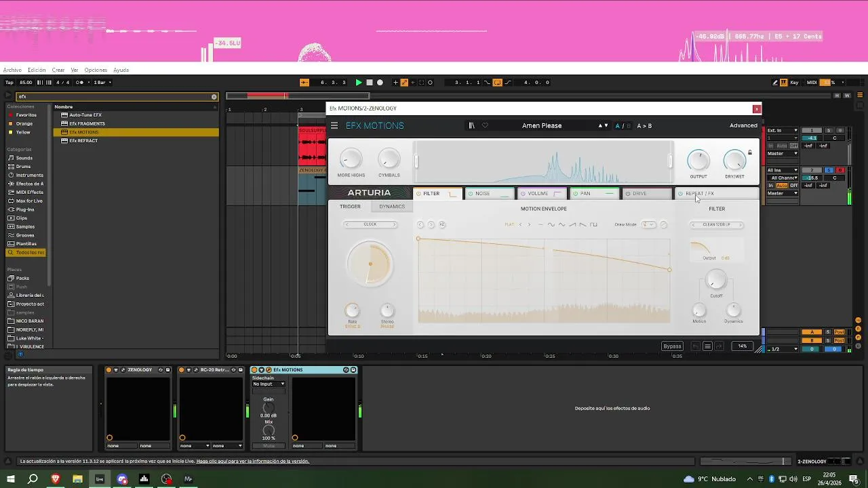Viewport: 868px width, 488px height.
Task: Open the Advanced panel
Action: point(743,125)
